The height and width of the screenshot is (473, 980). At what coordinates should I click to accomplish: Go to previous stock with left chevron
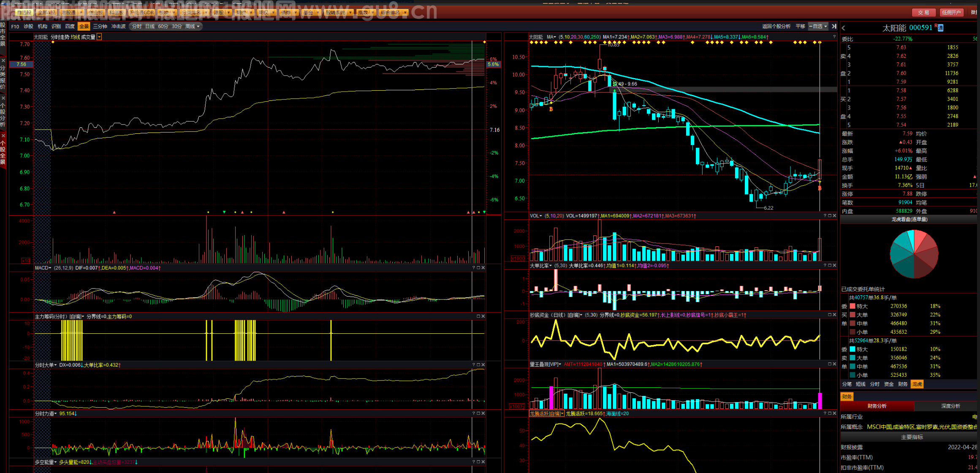pyautogui.click(x=844, y=28)
